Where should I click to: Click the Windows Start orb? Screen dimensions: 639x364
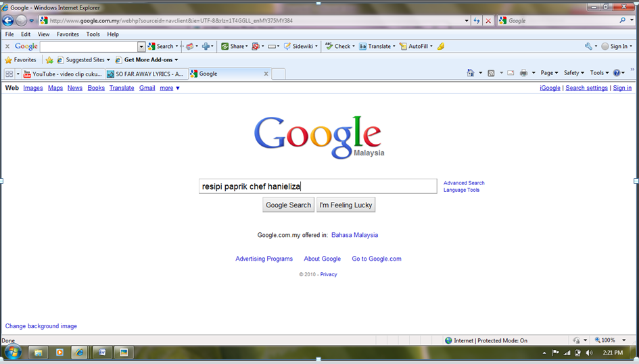pyautogui.click(x=11, y=353)
